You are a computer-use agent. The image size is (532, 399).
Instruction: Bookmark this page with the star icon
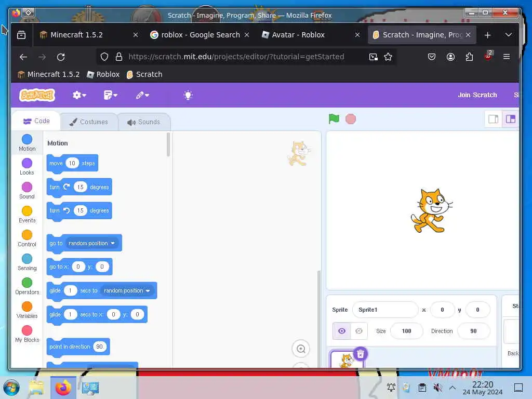click(388, 57)
